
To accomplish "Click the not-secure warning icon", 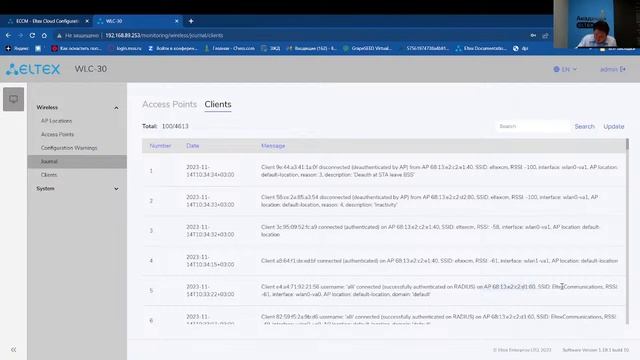I will coord(59,36).
